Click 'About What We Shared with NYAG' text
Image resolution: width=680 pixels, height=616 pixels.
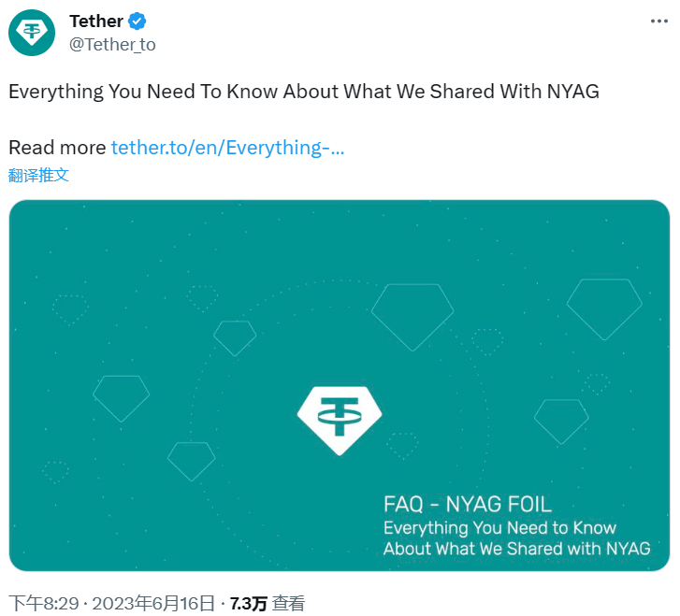[x=517, y=549]
